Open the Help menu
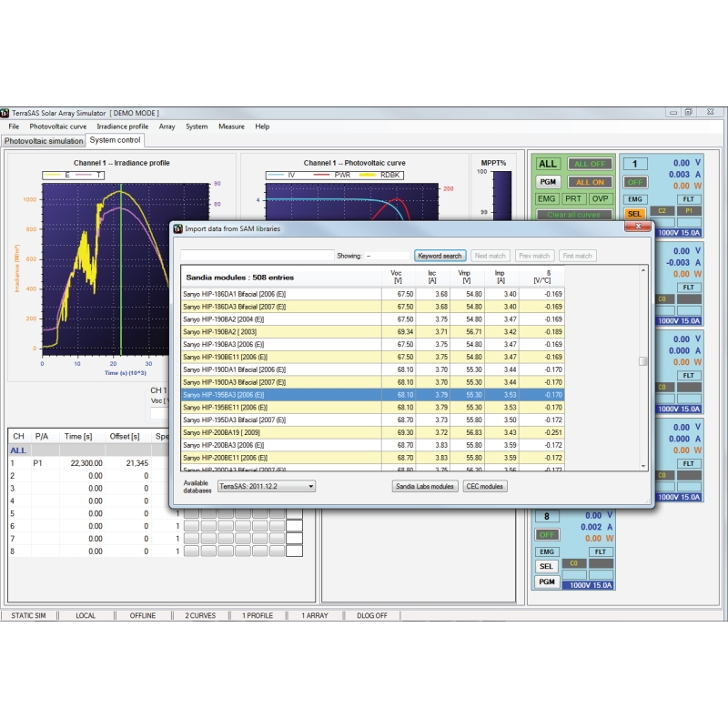The image size is (728, 728). click(x=262, y=126)
